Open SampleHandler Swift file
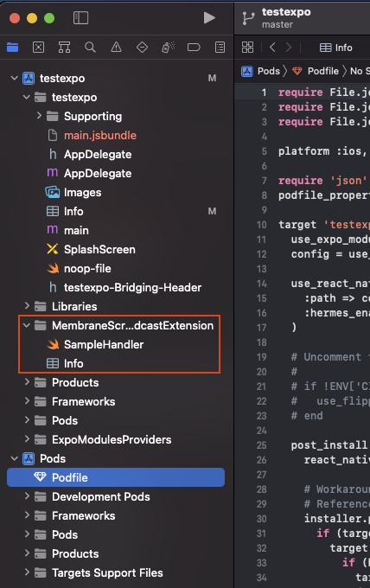 (x=104, y=345)
